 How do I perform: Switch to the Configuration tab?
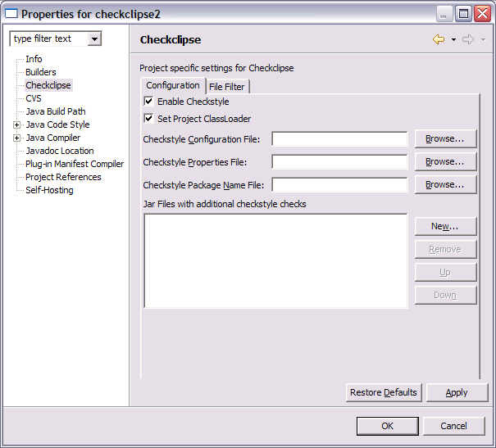[x=173, y=85]
